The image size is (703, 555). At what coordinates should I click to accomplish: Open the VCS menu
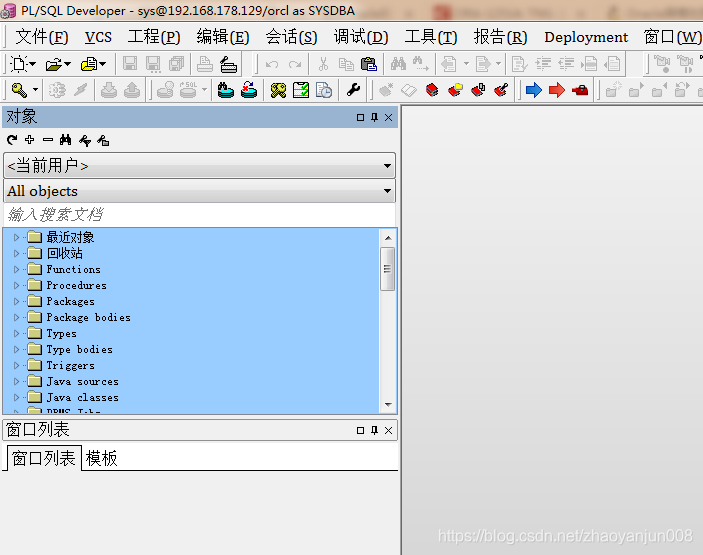98,37
